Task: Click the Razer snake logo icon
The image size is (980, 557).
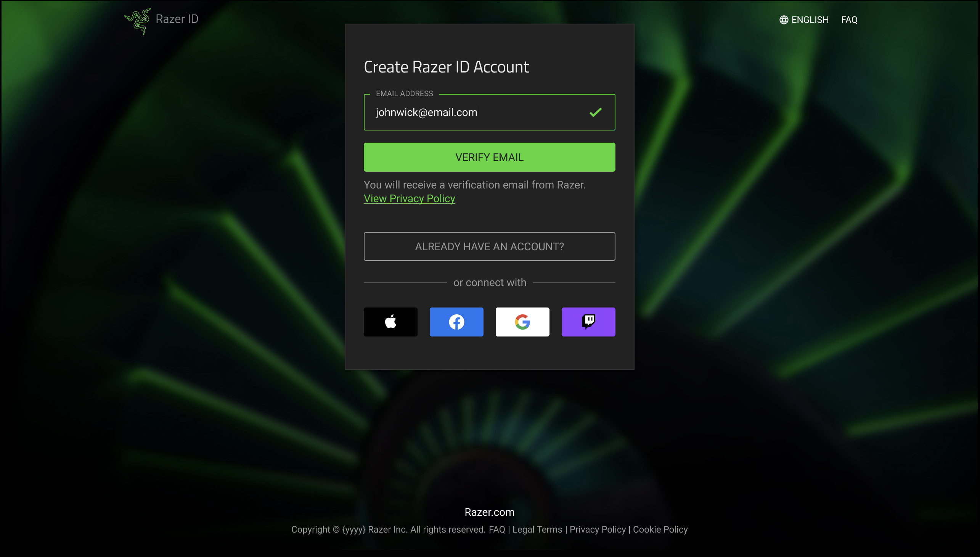Action: (x=138, y=21)
